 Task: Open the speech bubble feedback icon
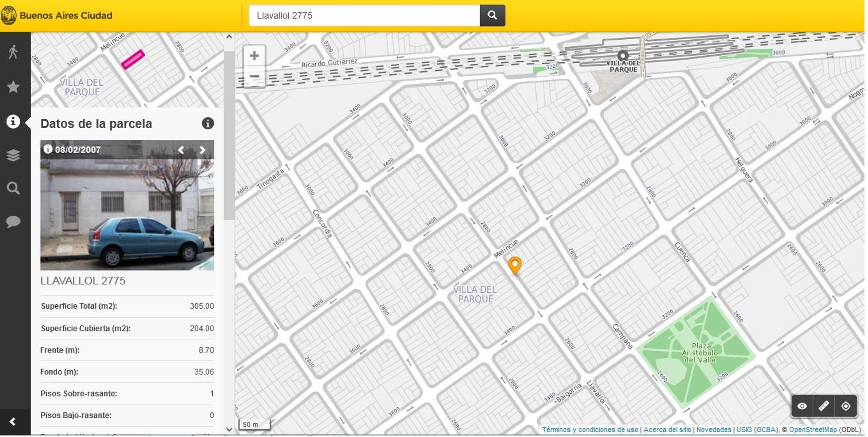(x=13, y=221)
